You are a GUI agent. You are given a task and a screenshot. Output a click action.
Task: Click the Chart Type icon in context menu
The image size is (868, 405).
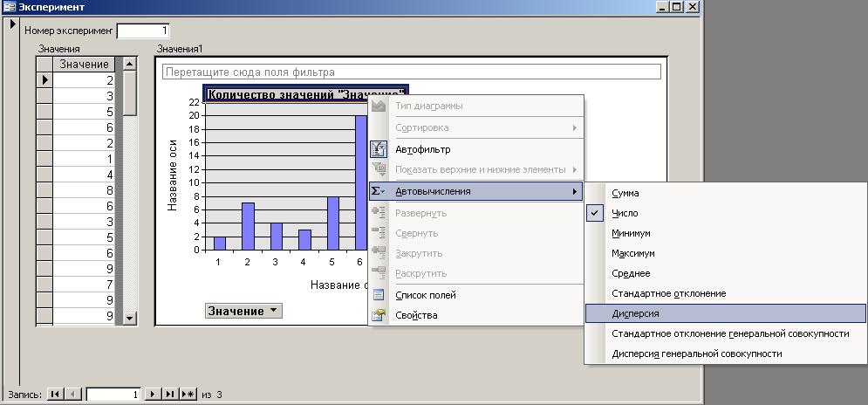(x=378, y=106)
